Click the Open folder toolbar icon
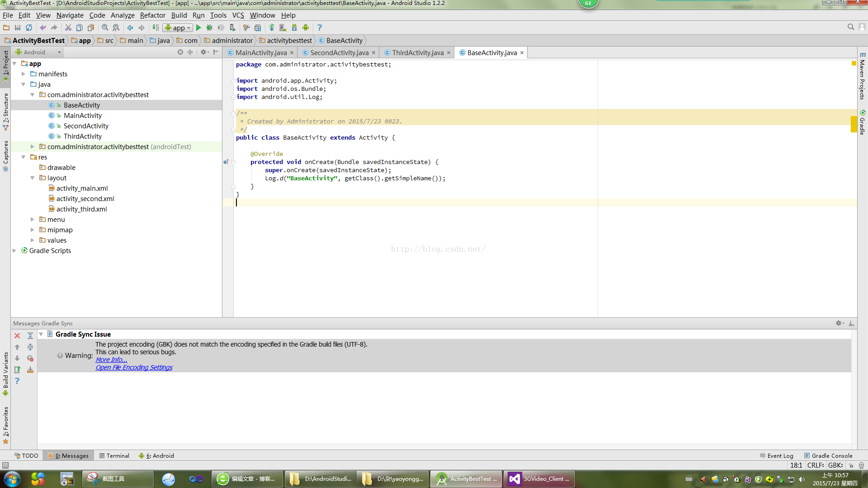 [x=6, y=28]
